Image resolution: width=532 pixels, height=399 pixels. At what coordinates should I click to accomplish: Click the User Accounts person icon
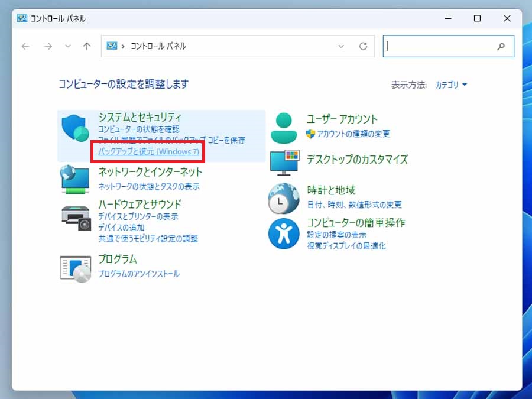pos(284,128)
